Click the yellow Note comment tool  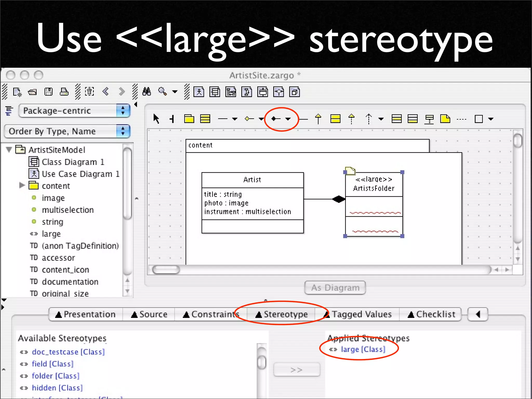[x=445, y=119]
